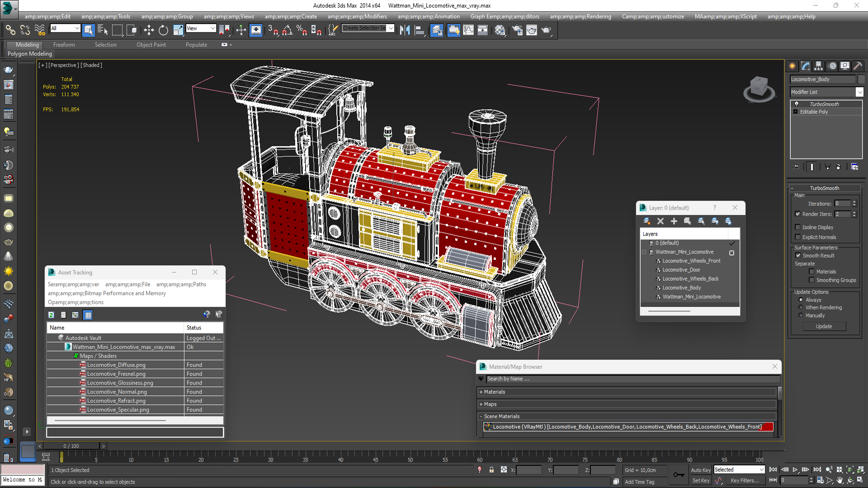Click the red Locomotive material swatch

pos(768,427)
